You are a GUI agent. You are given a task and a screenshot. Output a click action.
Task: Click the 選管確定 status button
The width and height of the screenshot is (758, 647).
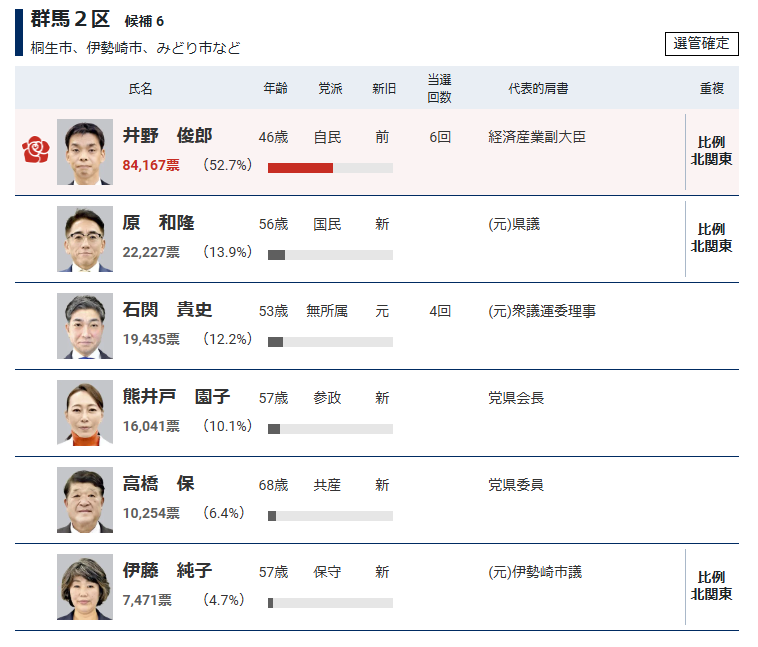701,44
